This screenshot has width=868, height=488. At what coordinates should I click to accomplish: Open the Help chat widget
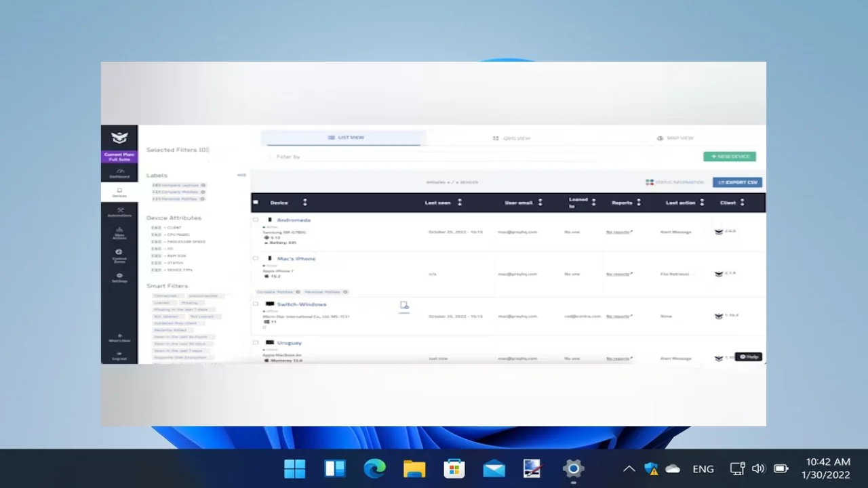(x=749, y=357)
